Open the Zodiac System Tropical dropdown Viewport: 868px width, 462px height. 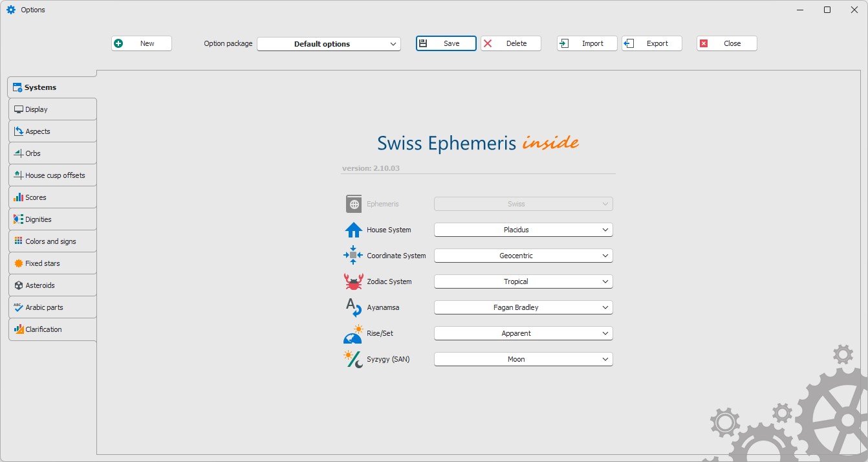pos(523,281)
